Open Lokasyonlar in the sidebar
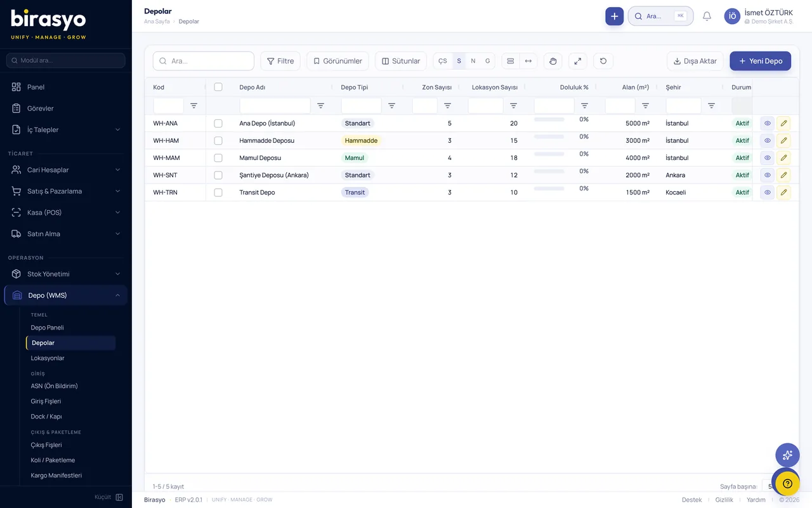The image size is (812, 508). (48, 358)
